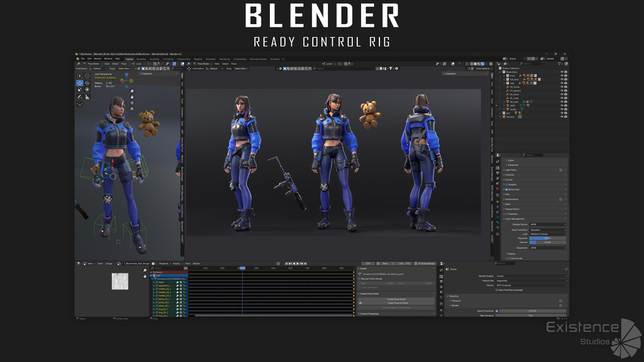Hide the SMG object in the Outliner
Viewport: 644px width, 362px height.
[x=562, y=106]
